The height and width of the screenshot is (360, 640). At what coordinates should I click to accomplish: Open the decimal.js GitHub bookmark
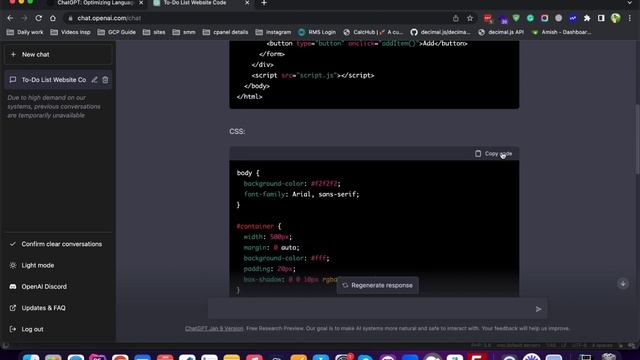(440, 32)
